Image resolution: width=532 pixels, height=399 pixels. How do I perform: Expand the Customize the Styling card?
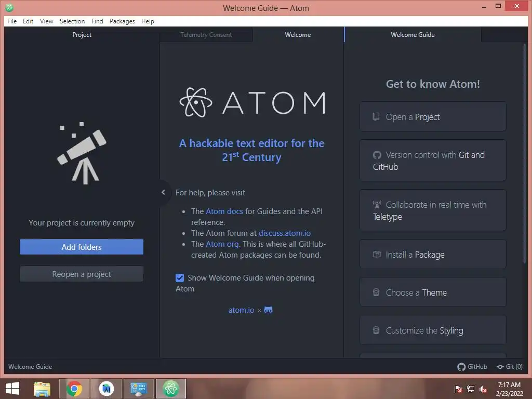click(433, 330)
